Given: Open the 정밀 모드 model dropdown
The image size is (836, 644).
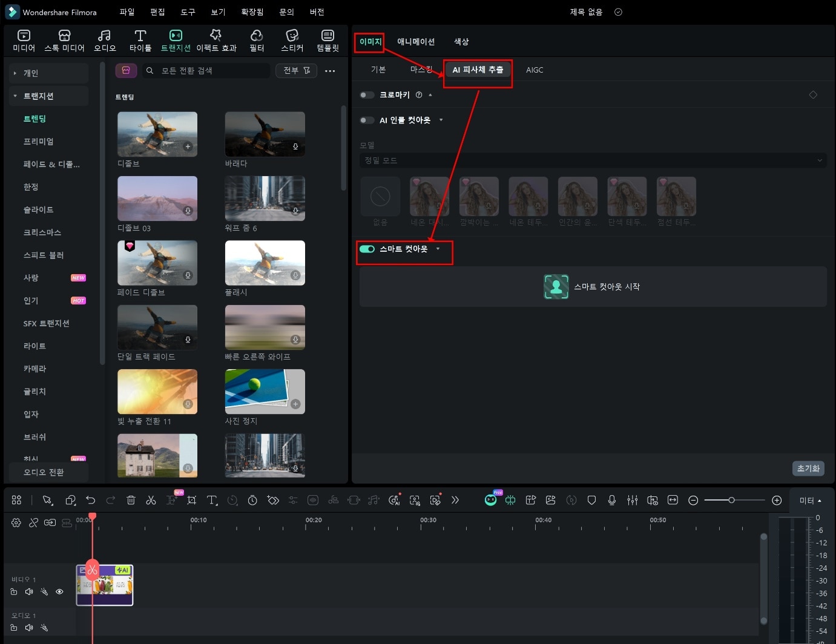Looking at the screenshot, I should point(592,160).
